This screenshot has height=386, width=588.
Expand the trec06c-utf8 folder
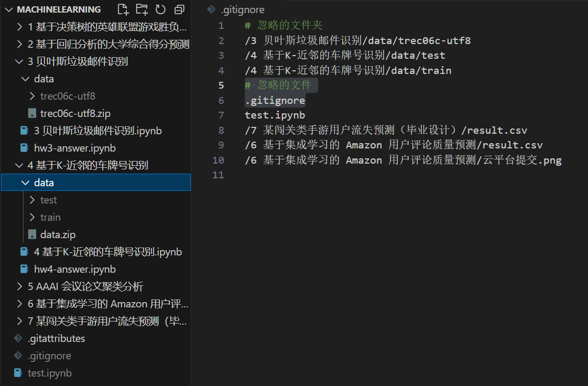(32, 96)
